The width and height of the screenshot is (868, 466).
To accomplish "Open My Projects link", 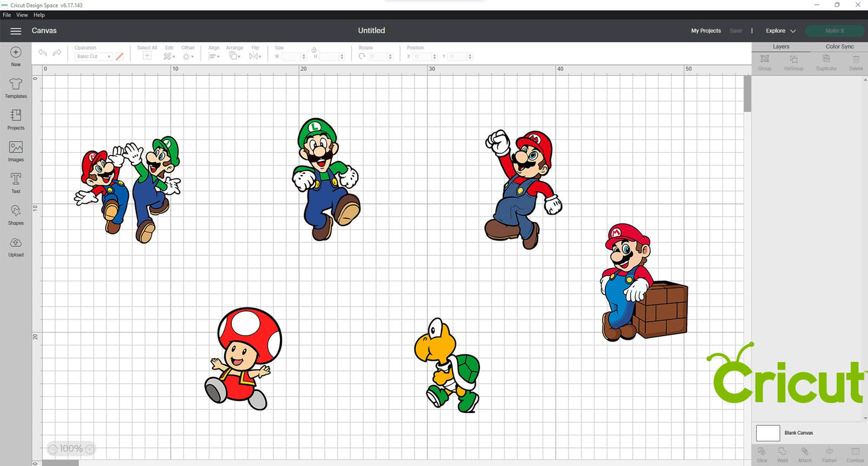I will point(706,31).
